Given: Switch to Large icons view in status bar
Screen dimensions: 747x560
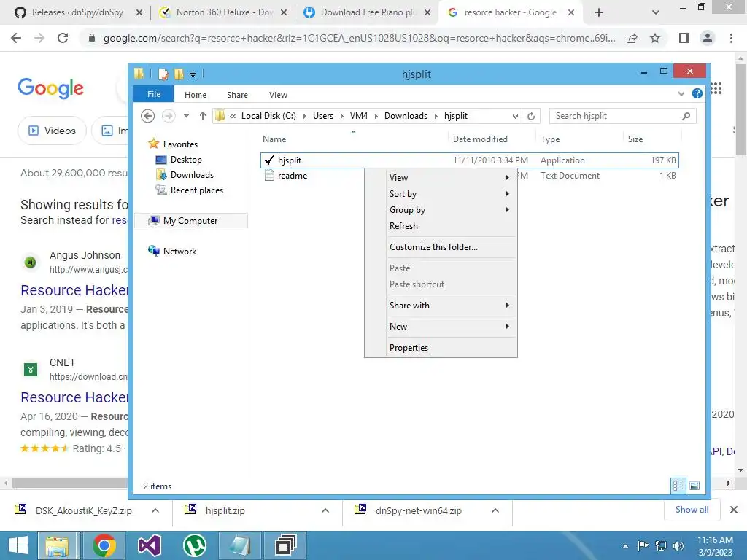Looking at the screenshot, I should tap(694, 485).
